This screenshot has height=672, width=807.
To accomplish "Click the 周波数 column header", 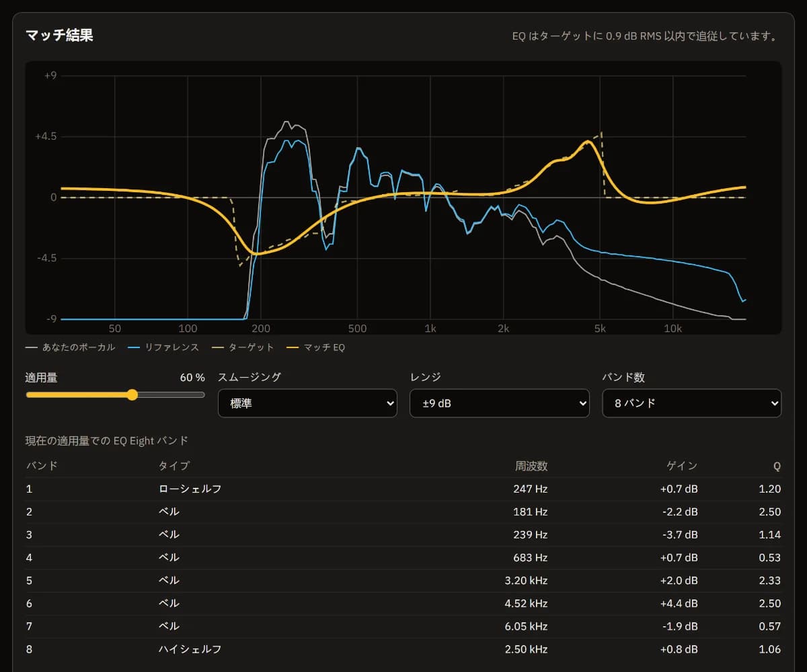I will tap(532, 466).
